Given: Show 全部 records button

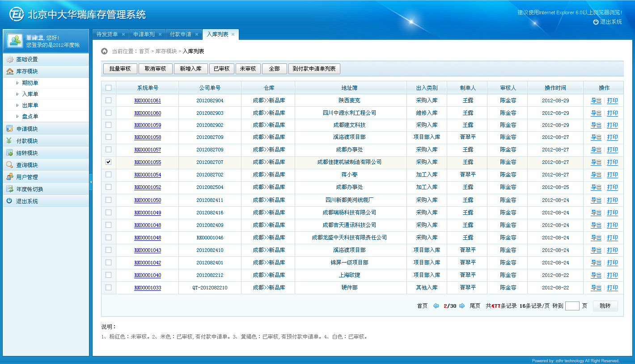Looking at the screenshot, I should point(274,69).
